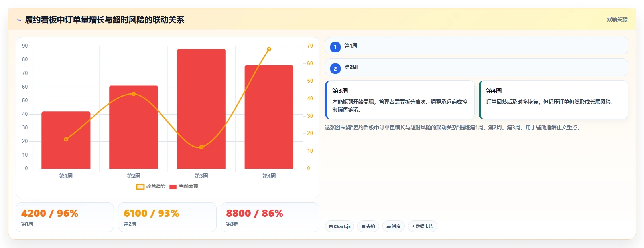Toggle 当前表现 legend item
The width and height of the screenshot is (644, 248).
coord(183,186)
